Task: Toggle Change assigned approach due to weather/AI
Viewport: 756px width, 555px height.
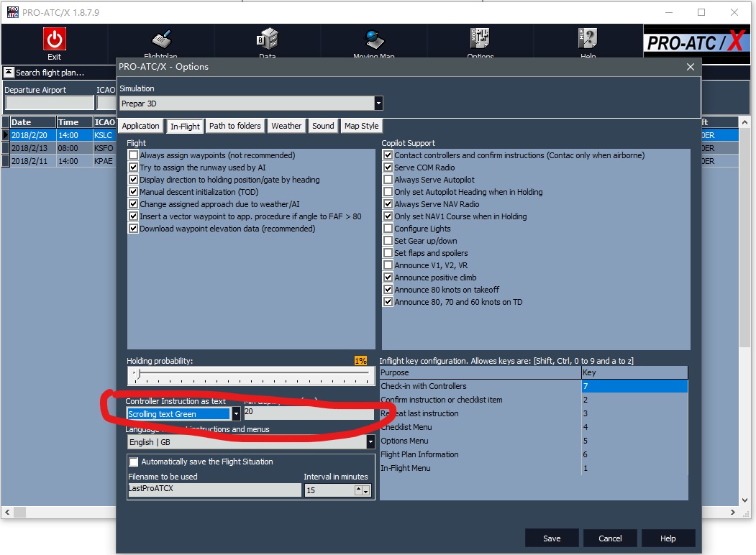Action: pos(134,203)
